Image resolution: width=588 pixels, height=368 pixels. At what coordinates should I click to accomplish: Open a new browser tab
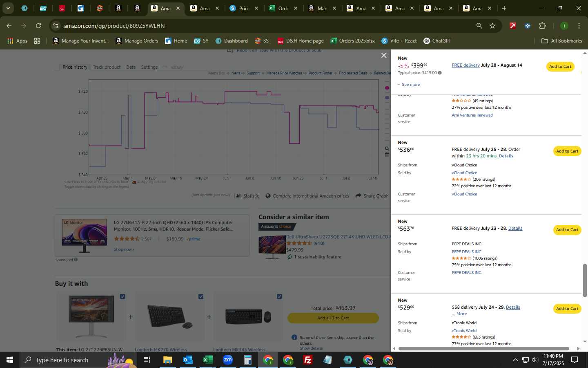(x=504, y=8)
